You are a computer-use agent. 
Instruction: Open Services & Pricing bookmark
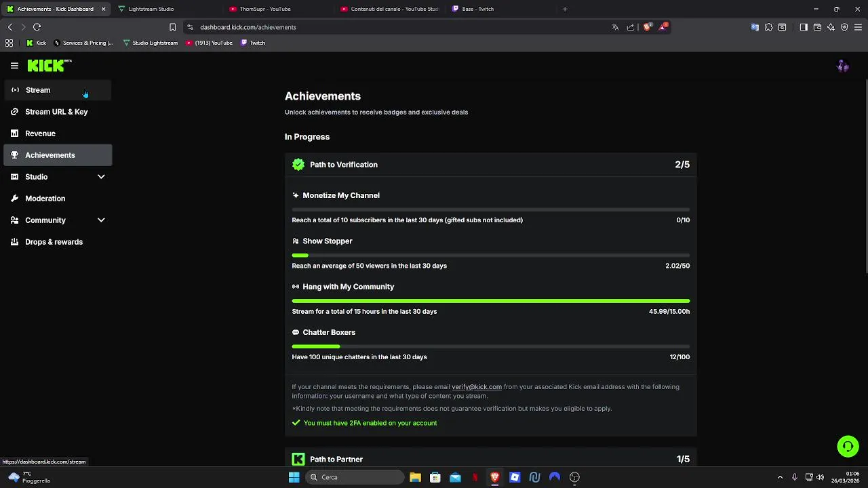pyautogui.click(x=83, y=43)
